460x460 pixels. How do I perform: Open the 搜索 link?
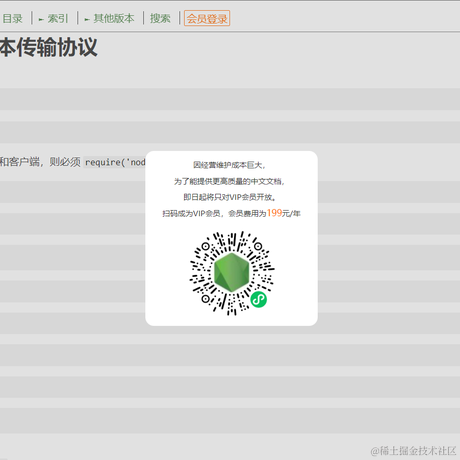coord(160,18)
